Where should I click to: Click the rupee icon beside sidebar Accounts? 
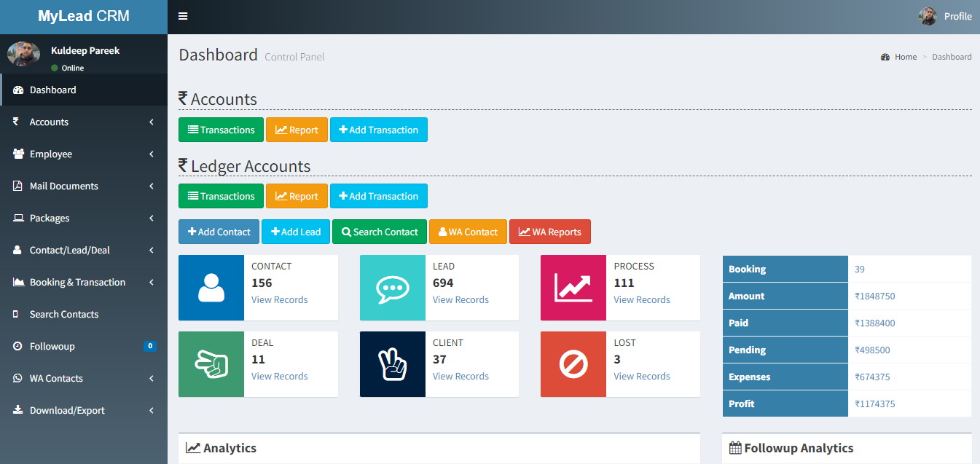pos(16,122)
